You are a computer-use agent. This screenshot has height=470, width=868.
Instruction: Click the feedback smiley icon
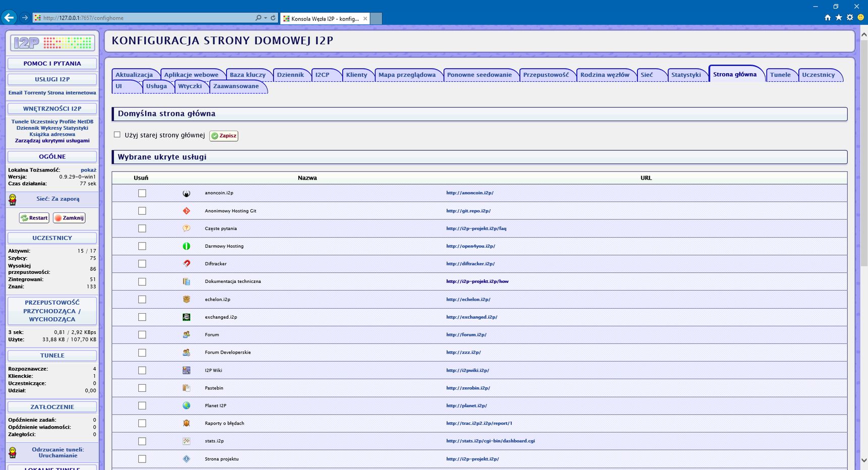860,18
